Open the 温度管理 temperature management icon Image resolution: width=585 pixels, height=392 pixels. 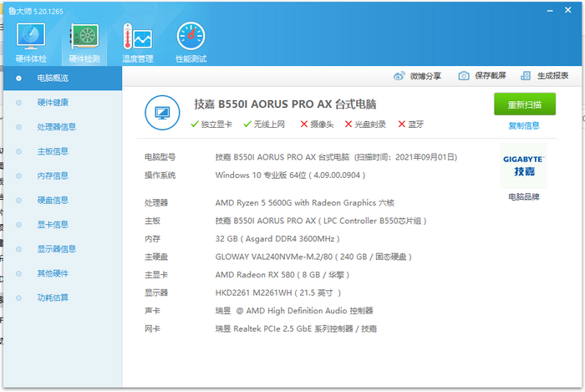click(x=137, y=38)
